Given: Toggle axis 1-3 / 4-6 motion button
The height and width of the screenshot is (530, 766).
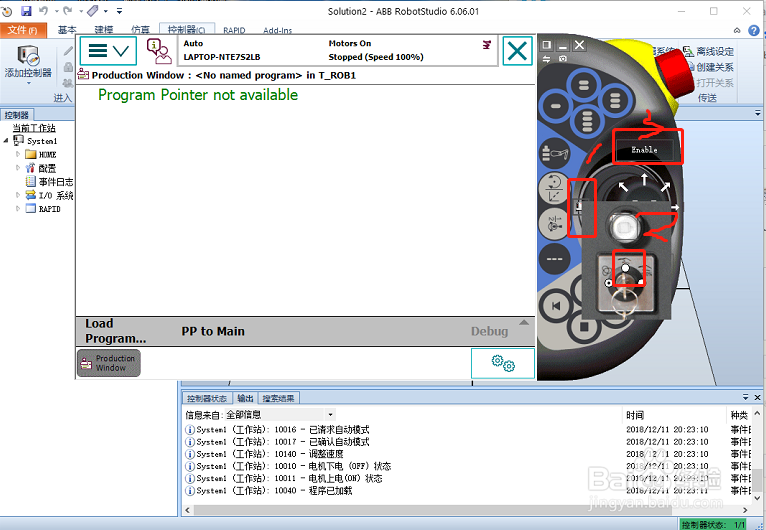Looking at the screenshot, I should [554, 224].
